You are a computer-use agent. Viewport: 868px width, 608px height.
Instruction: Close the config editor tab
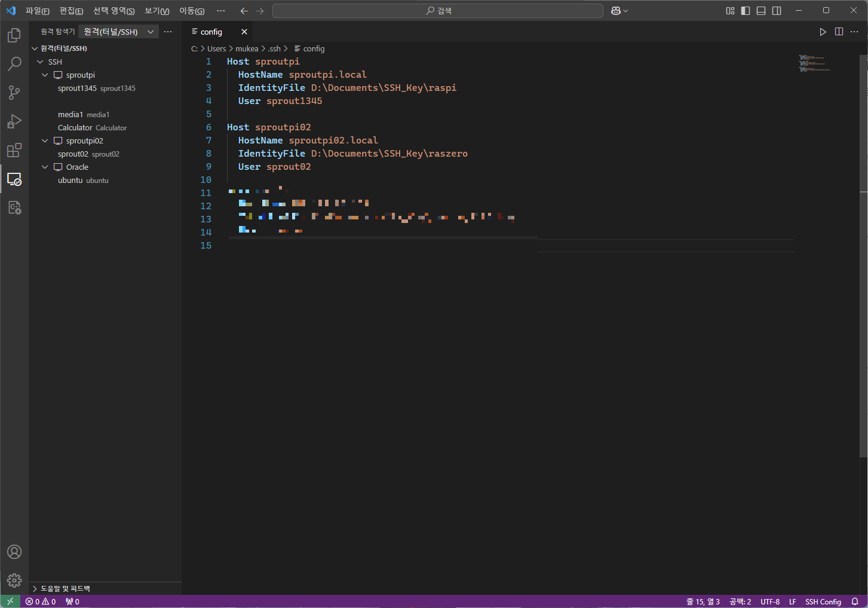point(244,32)
